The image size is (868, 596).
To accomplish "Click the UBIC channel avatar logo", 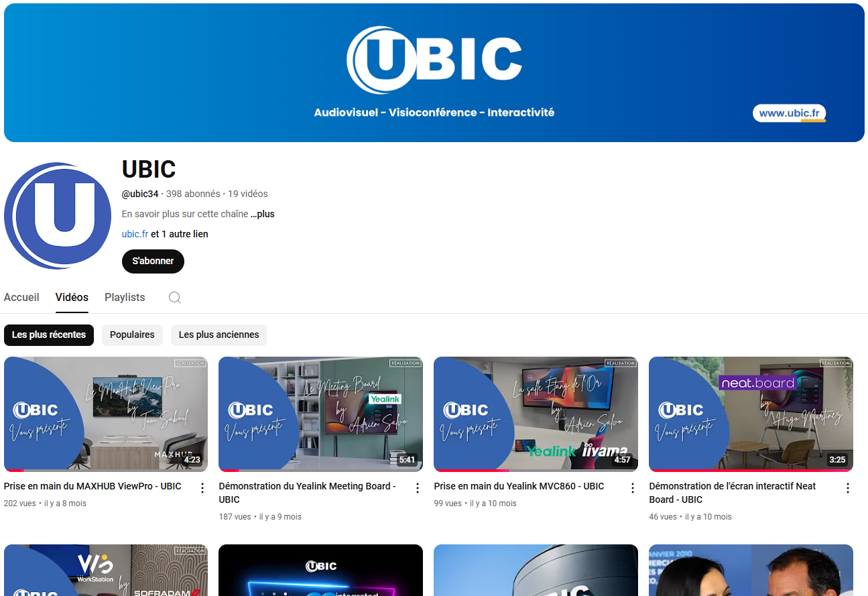I will (x=58, y=216).
